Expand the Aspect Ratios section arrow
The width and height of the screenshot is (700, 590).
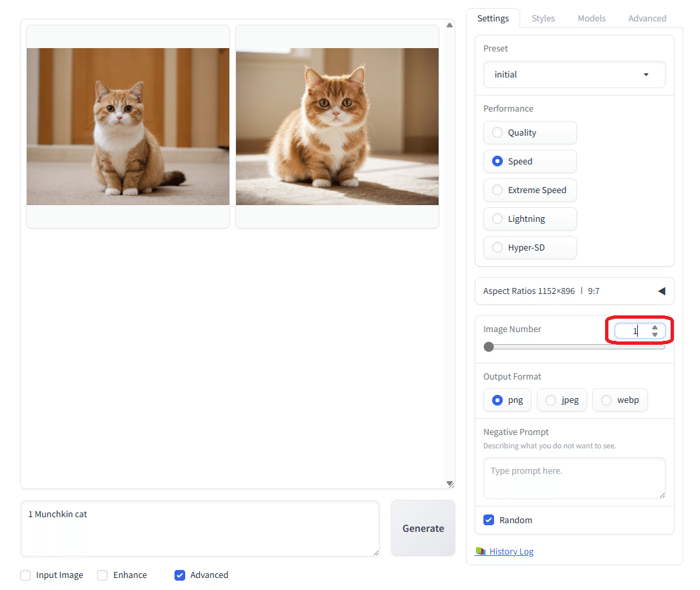[x=662, y=291]
